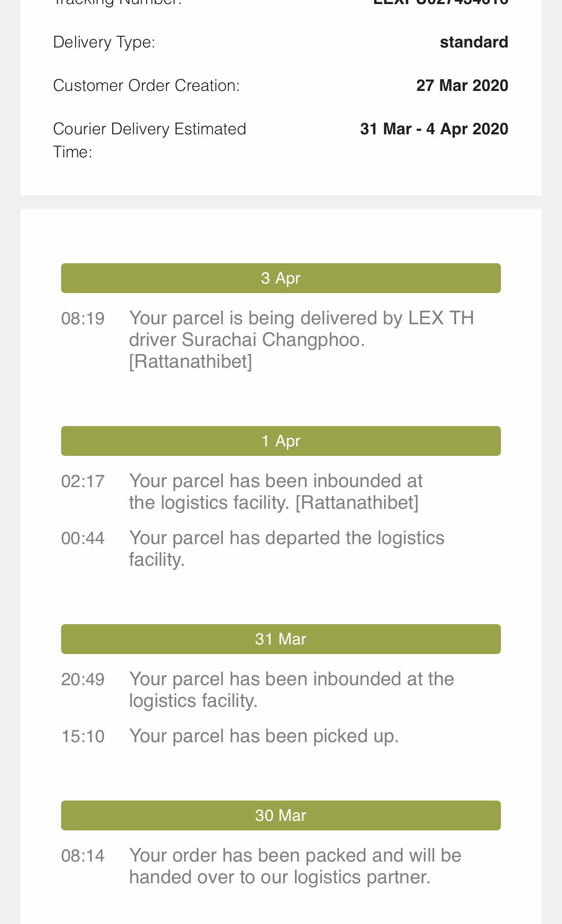The image size is (562, 924).
Task: Select the 30 Mar date header bar
Action: click(x=281, y=815)
